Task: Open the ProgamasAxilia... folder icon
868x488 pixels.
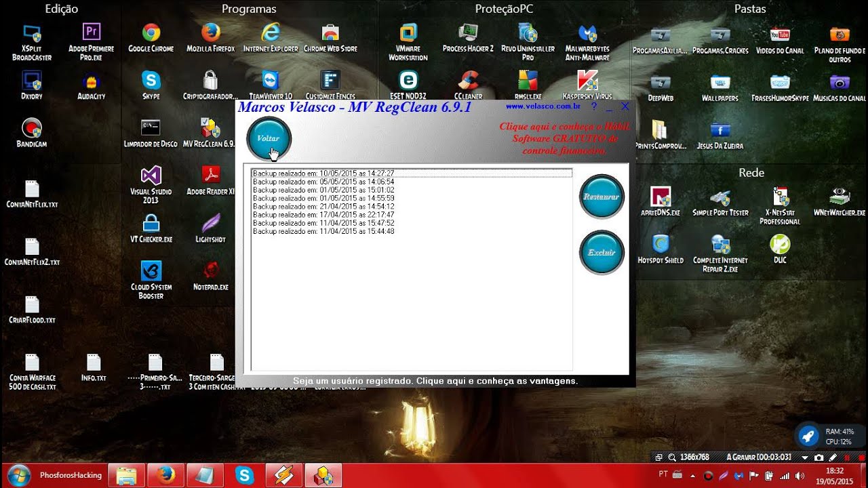Action: pos(660,40)
